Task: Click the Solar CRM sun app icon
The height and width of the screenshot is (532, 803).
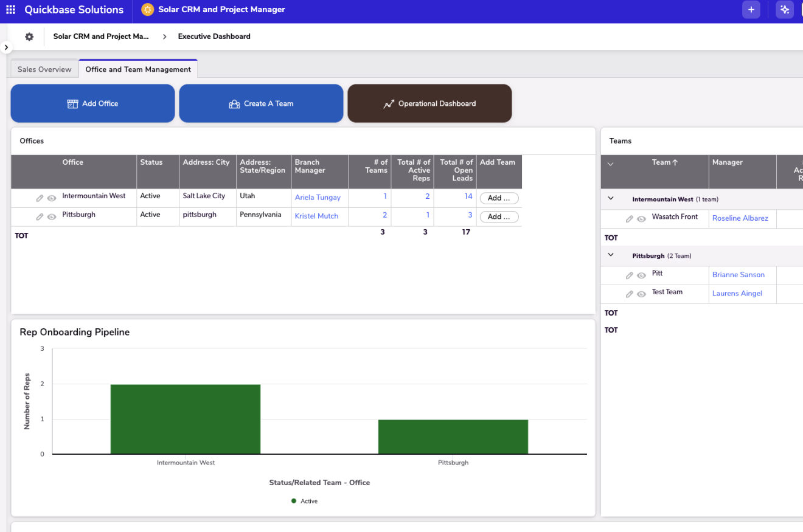Action: pyautogui.click(x=147, y=10)
